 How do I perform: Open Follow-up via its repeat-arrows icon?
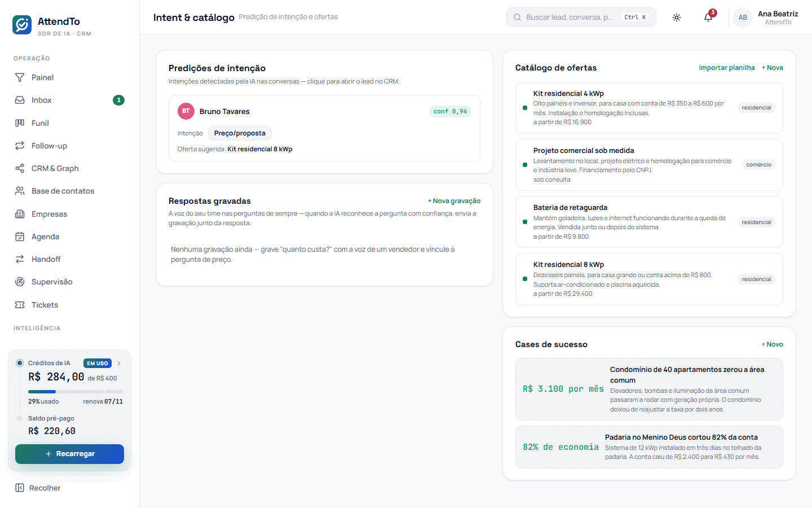(20, 146)
